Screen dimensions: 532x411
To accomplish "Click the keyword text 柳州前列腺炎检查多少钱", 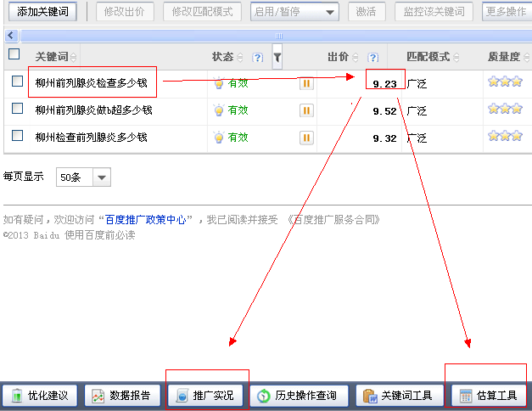I will point(92,82).
